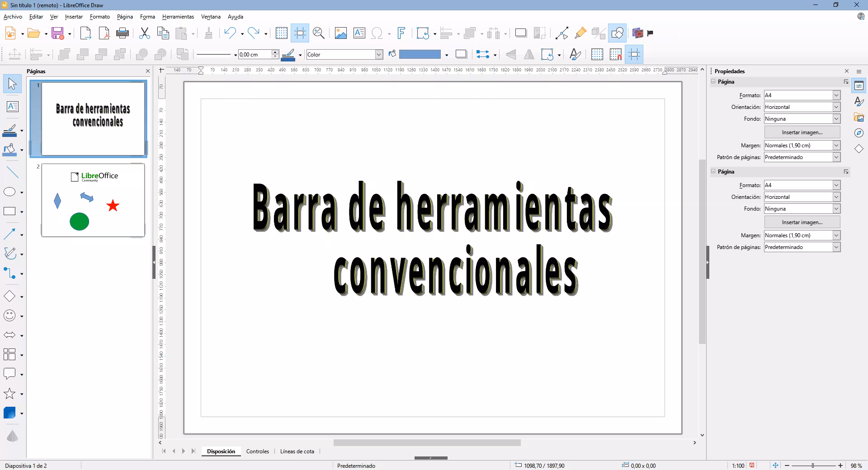Select page 2 thumbnail with LibreOffice logo
The image size is (868, 470).
point(93,200)
